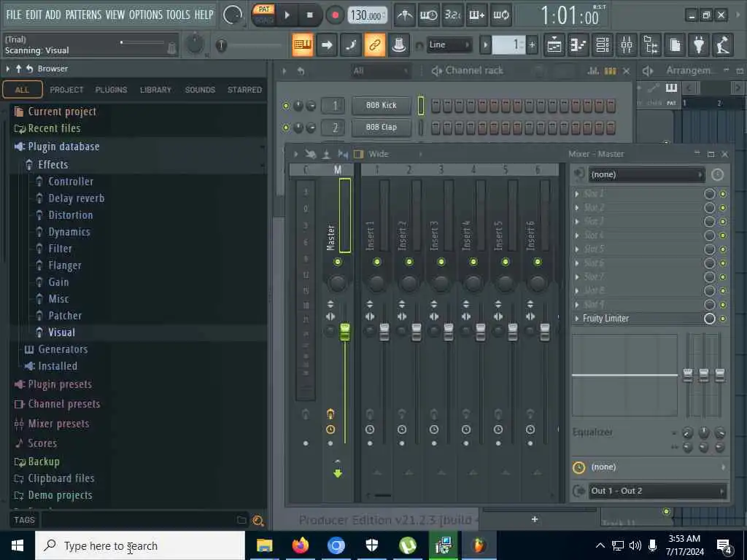Click the Play button in transport

[287, 15]
